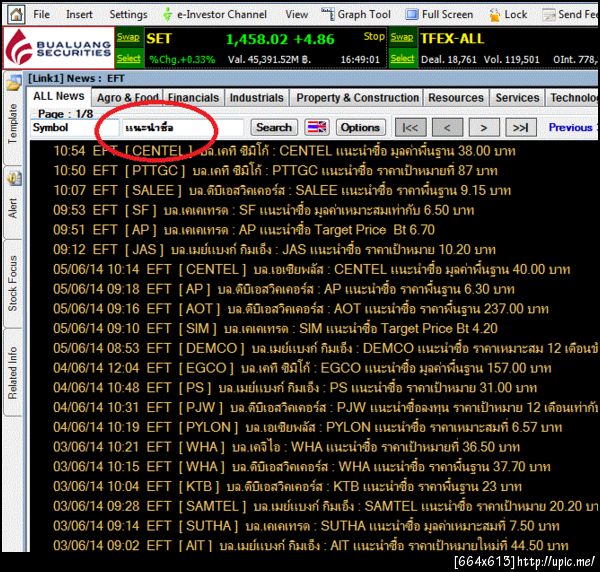Click the Previous link
The height and width of the screenshot is (572, 600).
(571, 127)
